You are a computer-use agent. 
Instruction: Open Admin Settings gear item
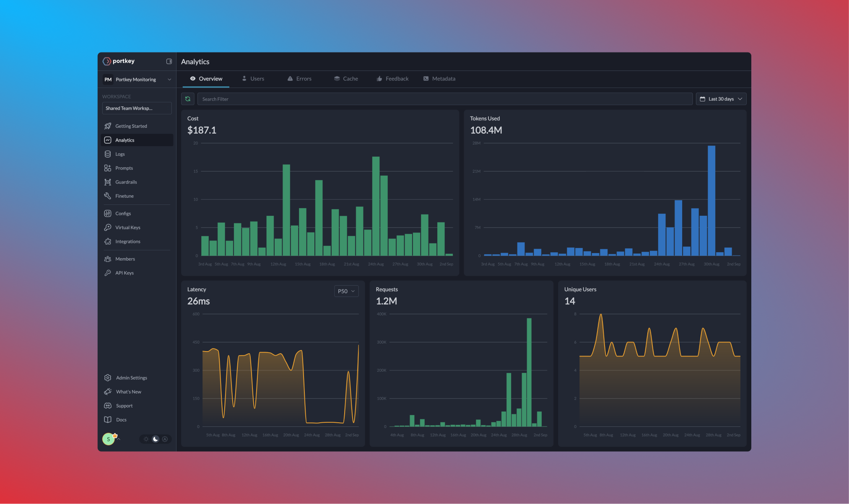pos(131,378)
